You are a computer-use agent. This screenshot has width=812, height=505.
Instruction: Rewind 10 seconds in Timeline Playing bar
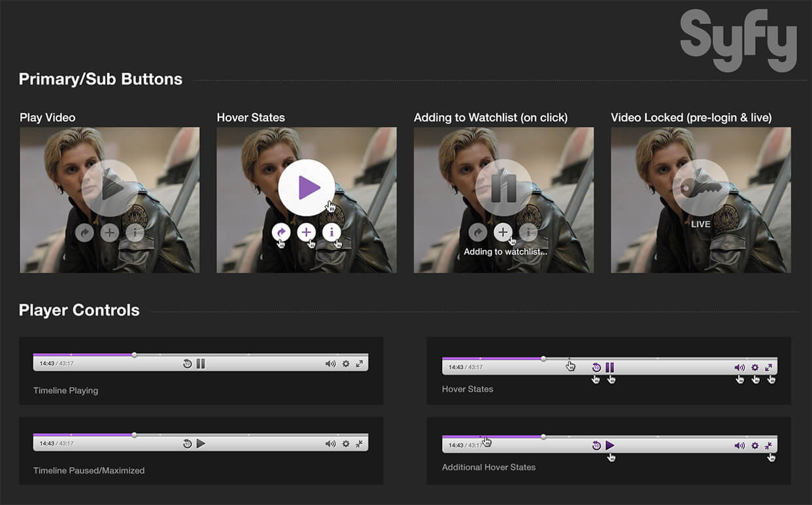tap(187, 363)
